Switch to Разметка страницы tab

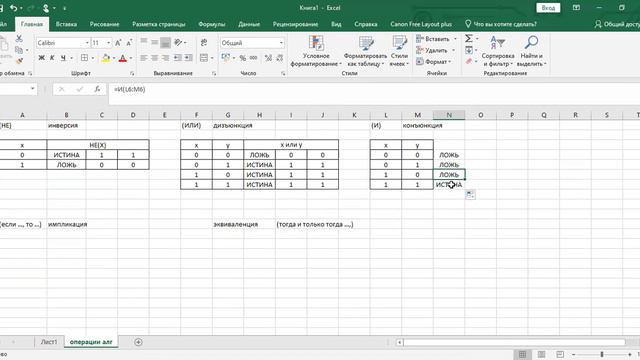point(158,24)
